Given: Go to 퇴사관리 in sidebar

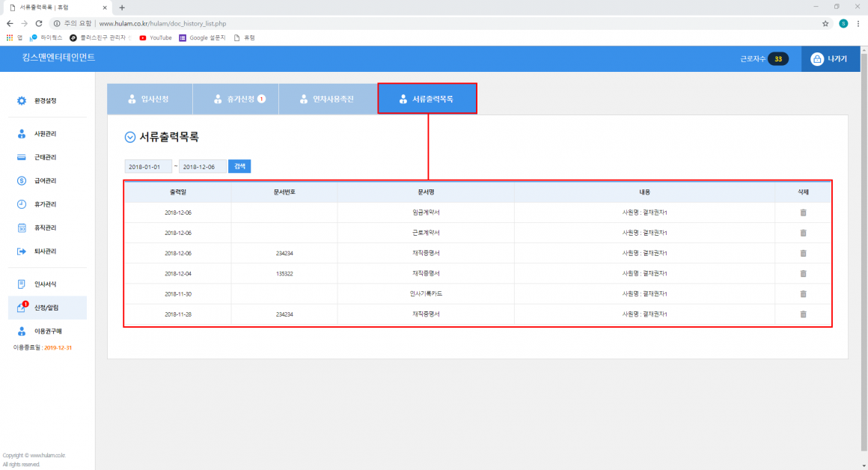Looking at the screenshot, I should click(45, 251).
